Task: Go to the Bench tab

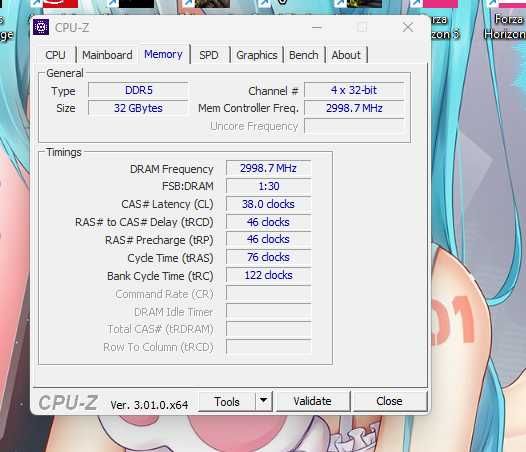Action: click(x=304, y=55)
